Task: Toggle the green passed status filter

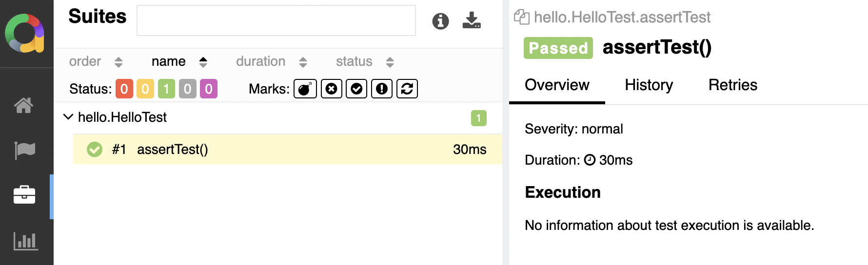Action: click(x=166, y=89)
